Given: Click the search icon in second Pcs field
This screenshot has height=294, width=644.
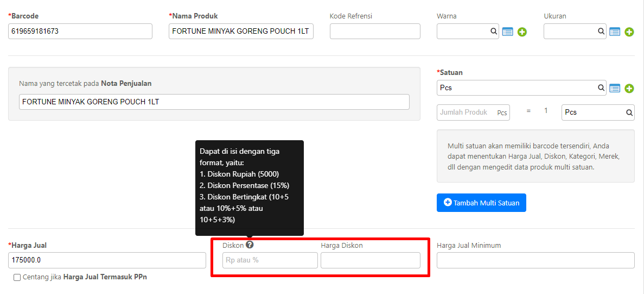Looking at the screenshot, I should point(629,112).
